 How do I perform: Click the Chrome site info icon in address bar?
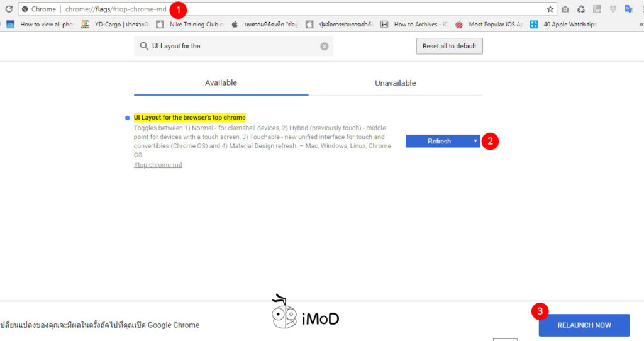(25, 9)
